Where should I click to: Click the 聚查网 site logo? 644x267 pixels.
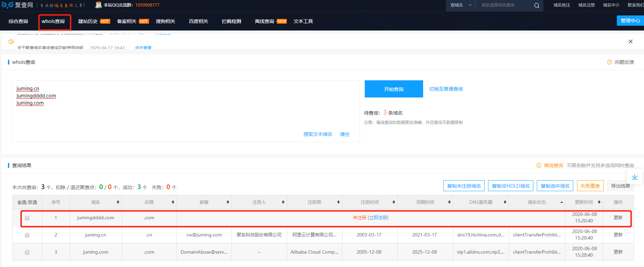pos(17,5)
